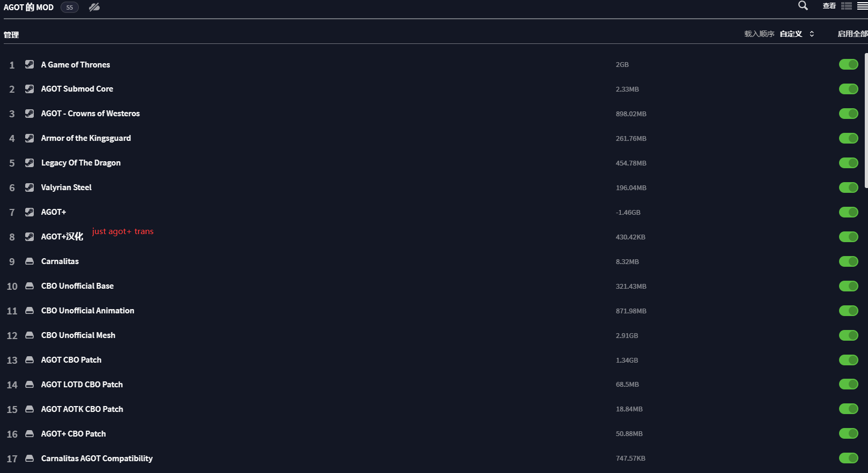This screenshot has width=868, height=473.
Task: Click the 管理 manage button
Action: (11, 35)
